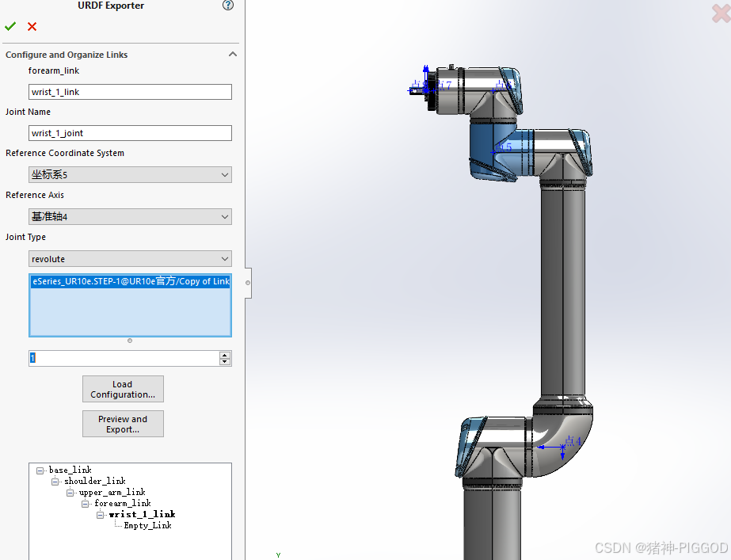
Task: Increase the link component count with up arrow
Action: [225, 354]
